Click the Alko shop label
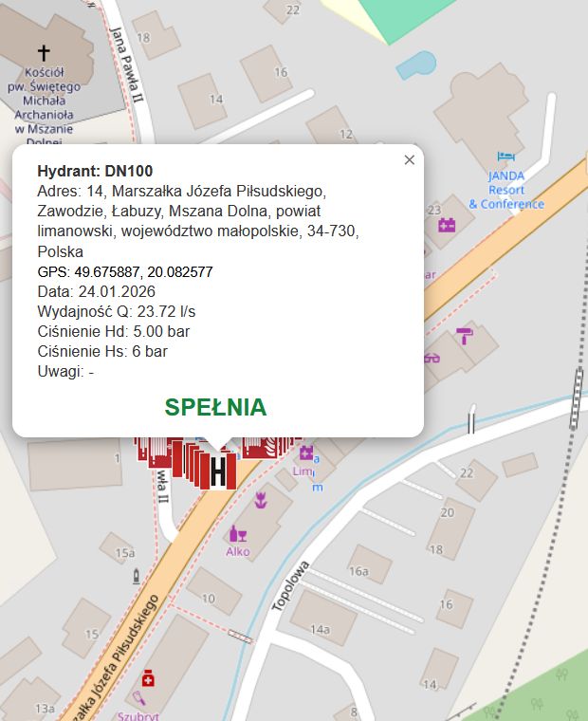Screen dimensions: 588x721 [x=238, y=551]
